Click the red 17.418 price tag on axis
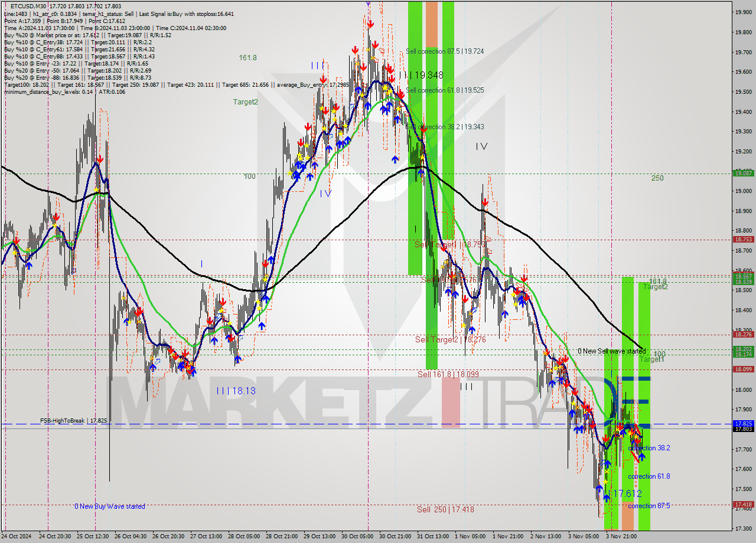The width and height of the screenshot is (756, 543). coord(743,504)
